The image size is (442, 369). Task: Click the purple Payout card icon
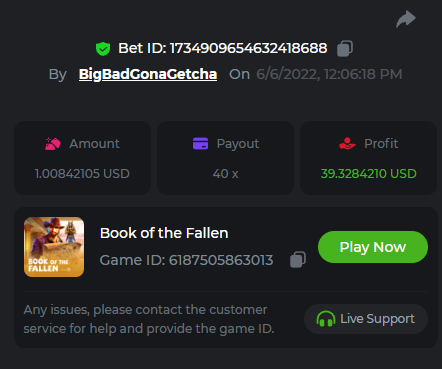tap(200, 144)
